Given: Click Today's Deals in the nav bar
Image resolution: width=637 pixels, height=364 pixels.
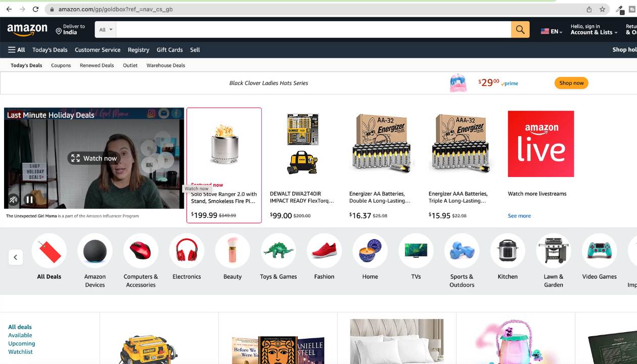Looking at the screenshot, I should click(x=50, y=50).
